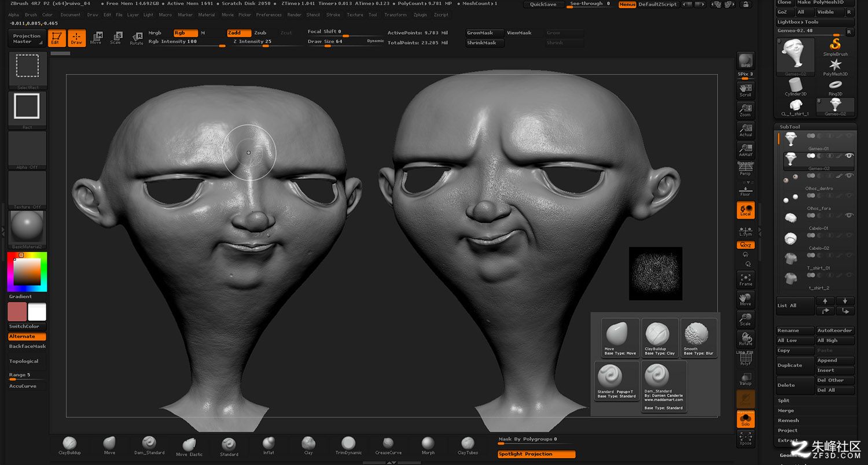Open the Alpha menu

coord(13,15)
